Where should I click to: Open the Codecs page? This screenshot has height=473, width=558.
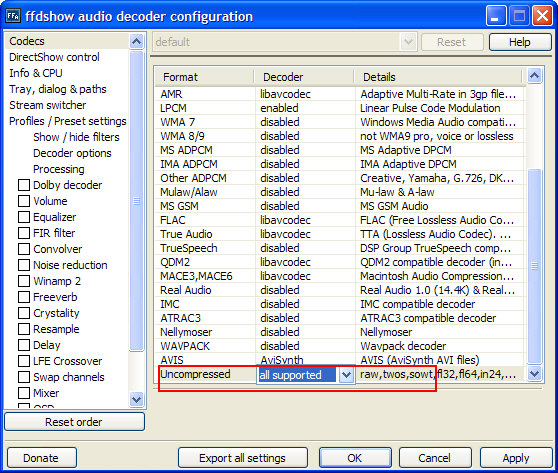coord(27,41)
